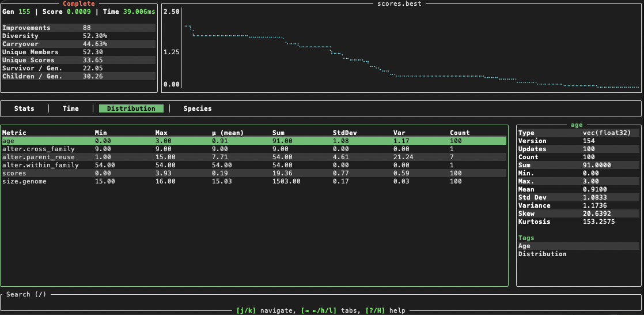Click the age detail panel title

(577, 125)
